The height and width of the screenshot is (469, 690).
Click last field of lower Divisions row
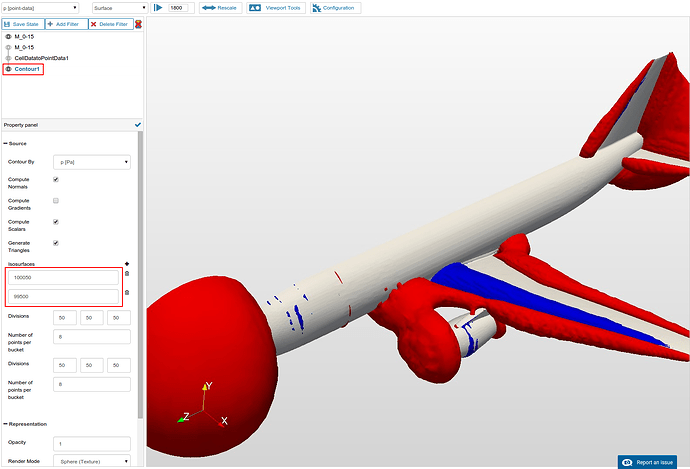(x=119, y=365)
